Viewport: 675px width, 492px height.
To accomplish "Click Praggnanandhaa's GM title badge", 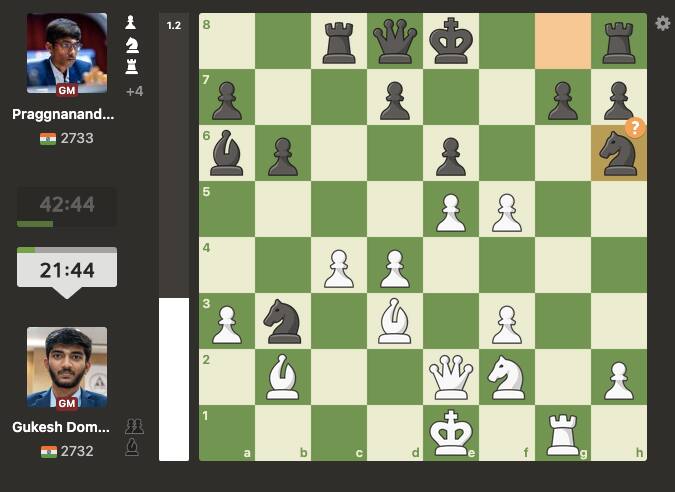I will (x=67, y=90).
